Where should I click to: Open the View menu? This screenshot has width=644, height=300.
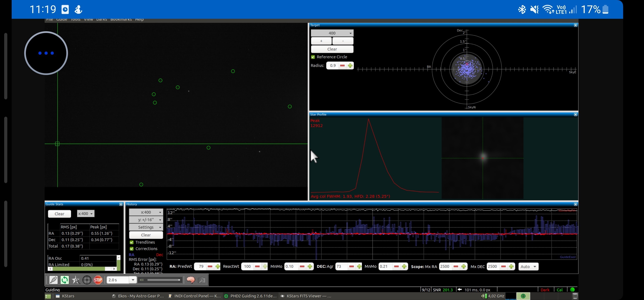pos(88,20)
